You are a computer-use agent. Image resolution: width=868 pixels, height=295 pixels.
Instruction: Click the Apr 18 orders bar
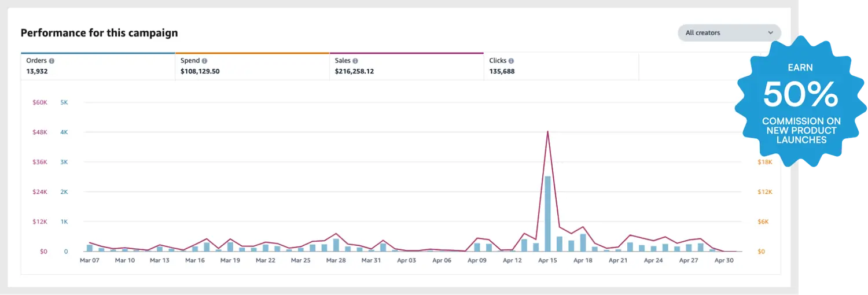[x=583, y=243]
